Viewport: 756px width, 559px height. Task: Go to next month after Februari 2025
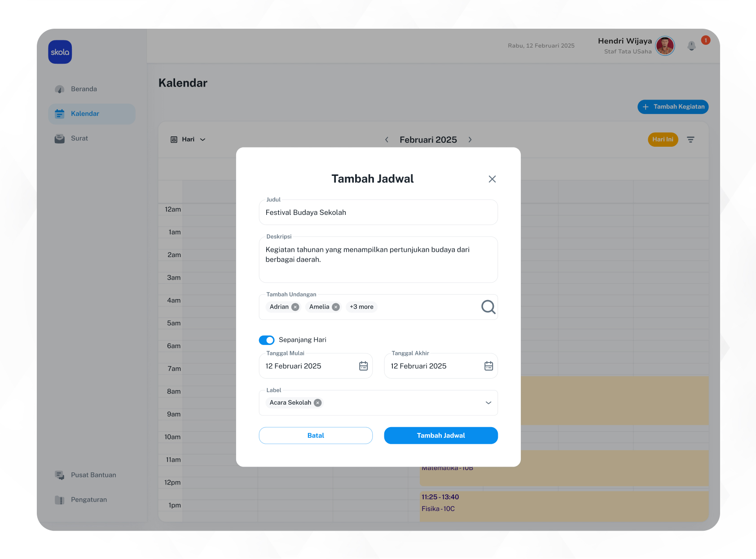tap(470, 140)
